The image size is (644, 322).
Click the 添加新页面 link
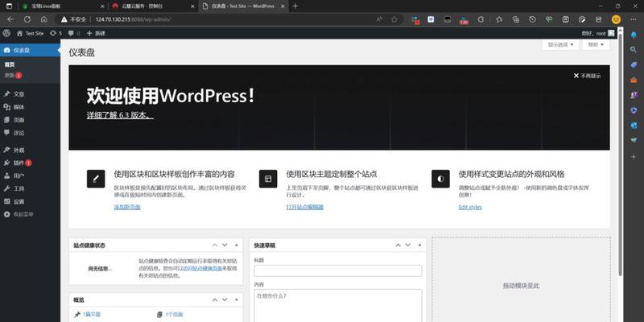pyautogui.click(x=127, y=207)
